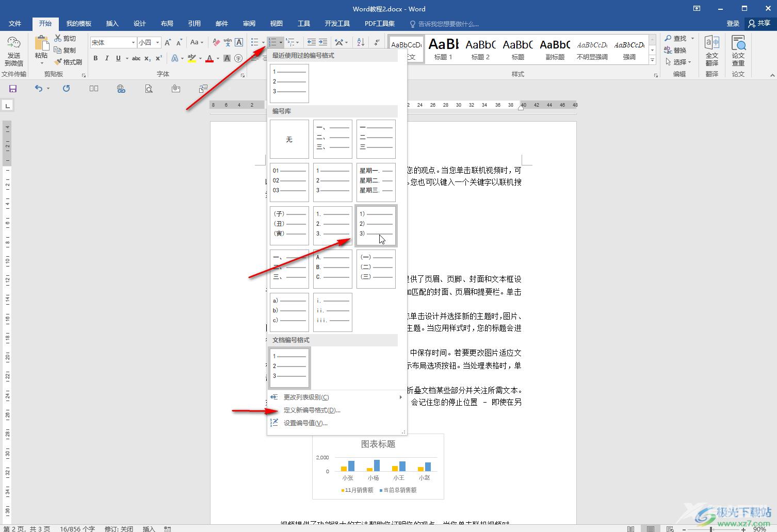The width and height of the screenshot is (777, 532).
Task: Apply subscript formatting
Action: pos(148,58)
